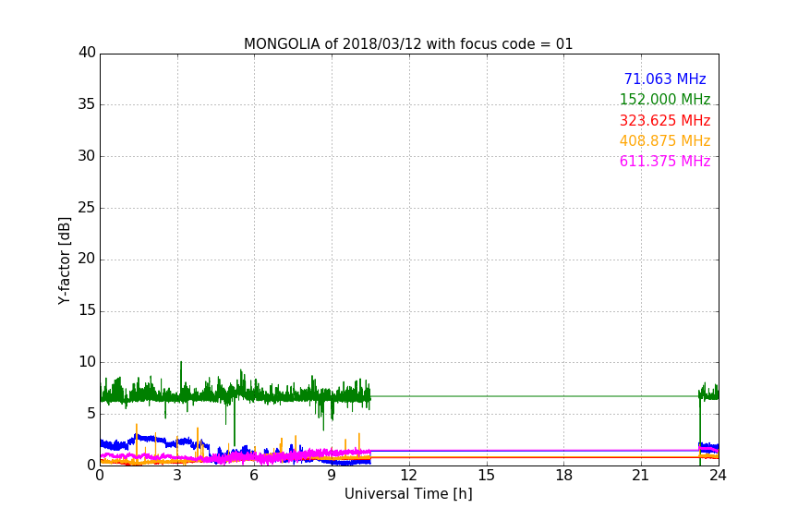Click y-axis tick value 20
The height and width of the screenshot is (532, 798).
click(87, 259)
